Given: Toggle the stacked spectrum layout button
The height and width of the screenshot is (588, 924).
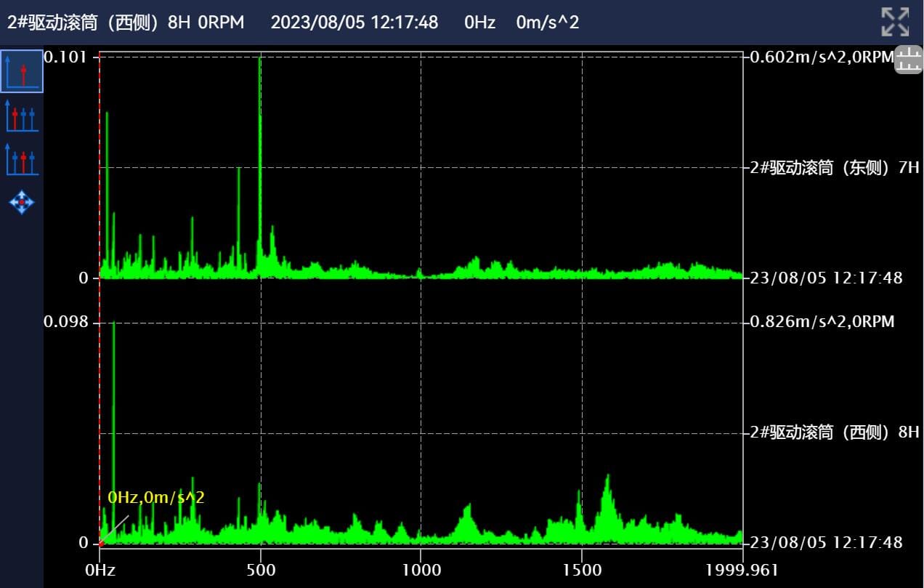Looking at the screenshot, I should coord(908,60).
